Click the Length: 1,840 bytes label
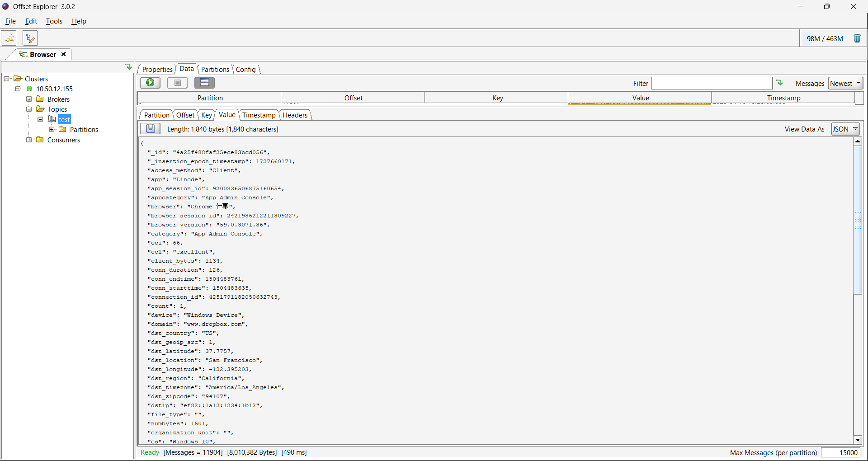868x461 pixels. click(x=222, y=129)
